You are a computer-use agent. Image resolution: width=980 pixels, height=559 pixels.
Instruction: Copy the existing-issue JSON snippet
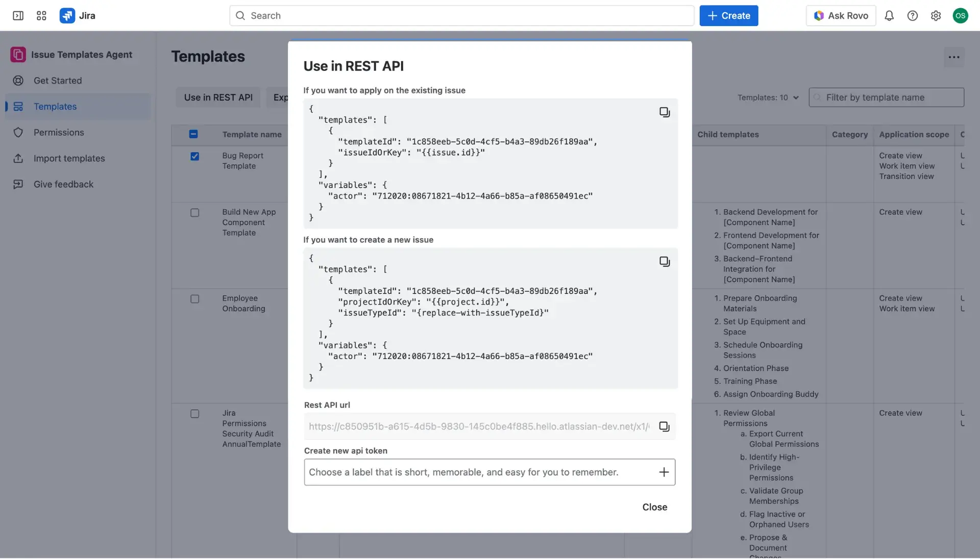click(664, 112)
